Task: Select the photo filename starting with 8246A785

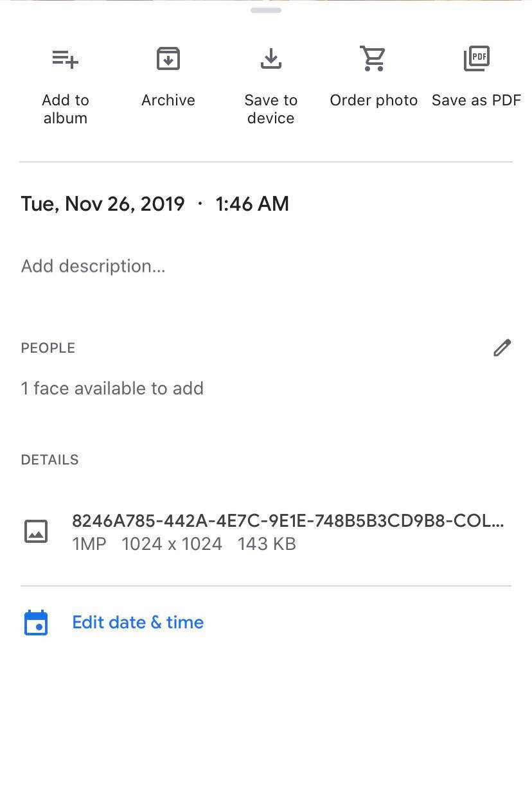Action: point(288,521)
